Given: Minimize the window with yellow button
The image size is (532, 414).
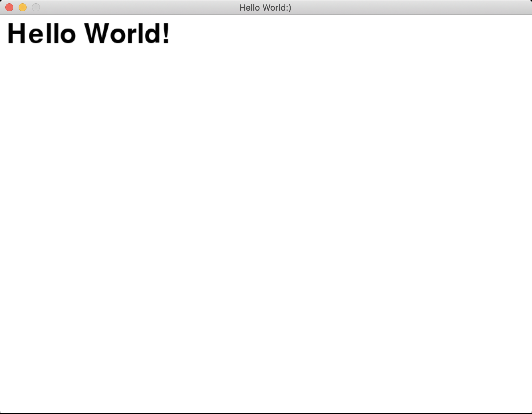Looking at the screenshot, I should tap(23, 7).
